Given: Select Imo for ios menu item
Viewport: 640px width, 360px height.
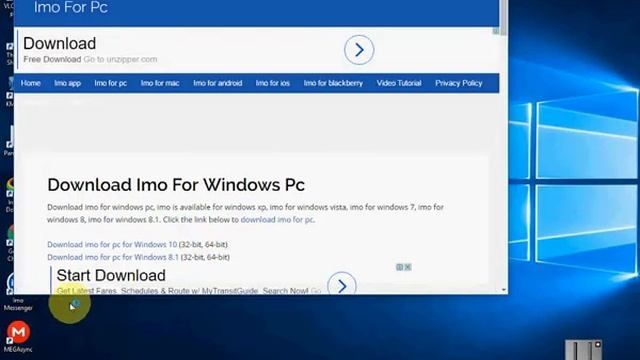Looking at the screenshot, I should point(273,83).
